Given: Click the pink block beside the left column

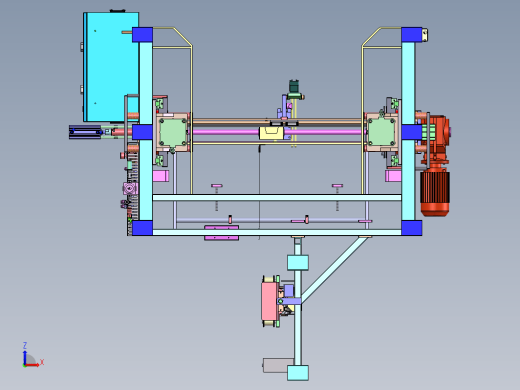Looking at the screenshot, I should click(x=161, y=176).
